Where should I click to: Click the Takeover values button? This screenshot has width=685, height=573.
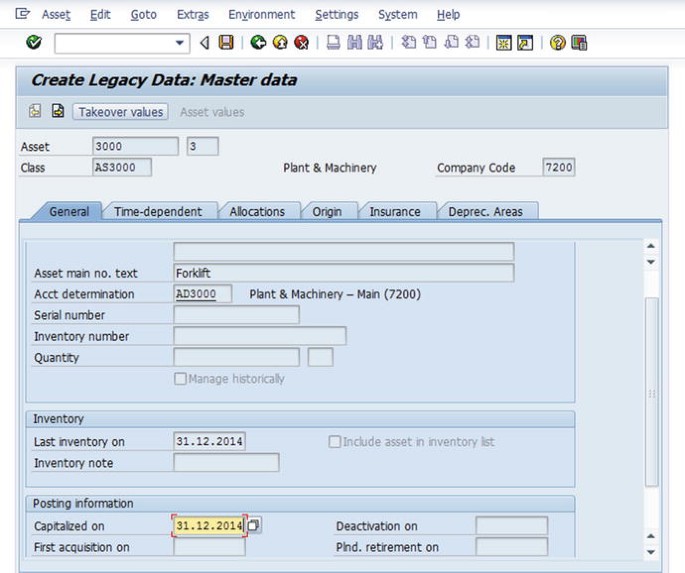(x=121, y=112)
